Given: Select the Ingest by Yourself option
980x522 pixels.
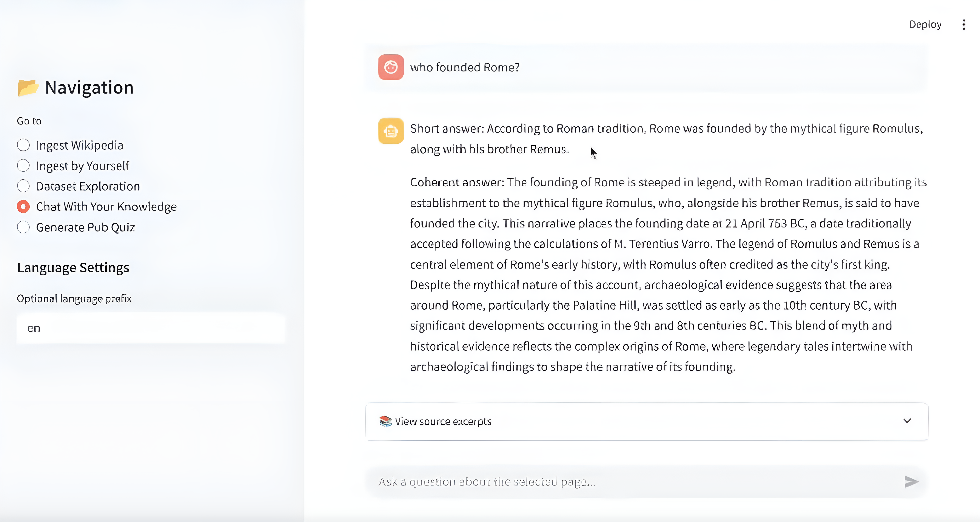Looking at the screenshot, I should tap(24, 166).
